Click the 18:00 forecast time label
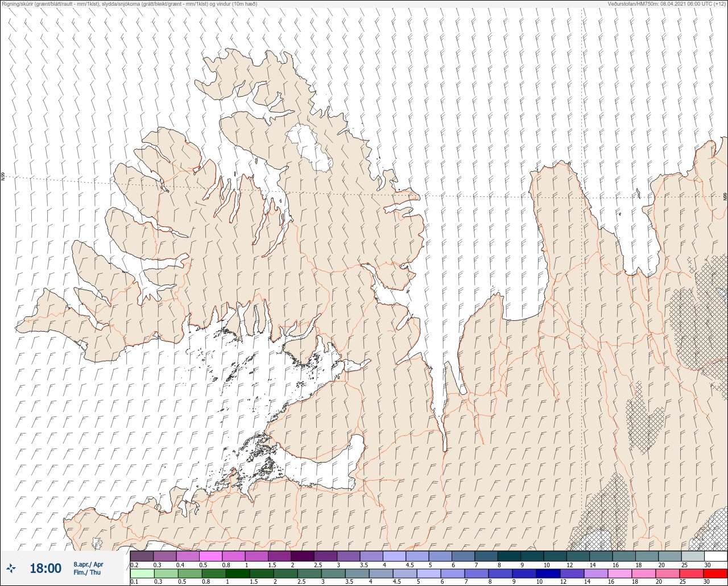This screenshot has width=728, height=586. tap(45, 568)
